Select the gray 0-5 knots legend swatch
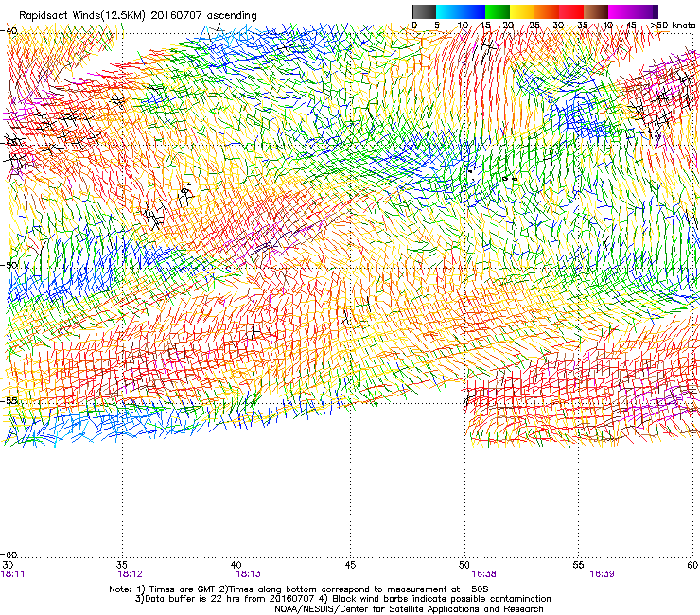The width and height of the screenshot is (700, 615). [424, 11]
